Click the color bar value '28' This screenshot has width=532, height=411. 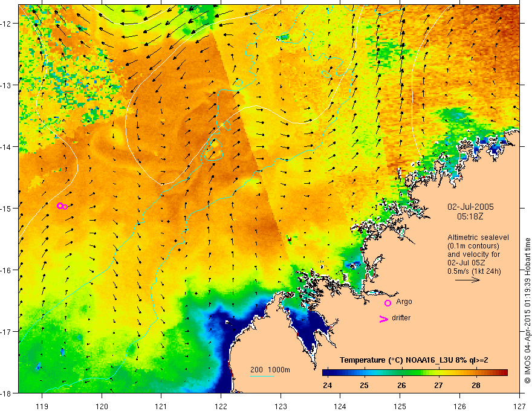[x=476, y=385]
